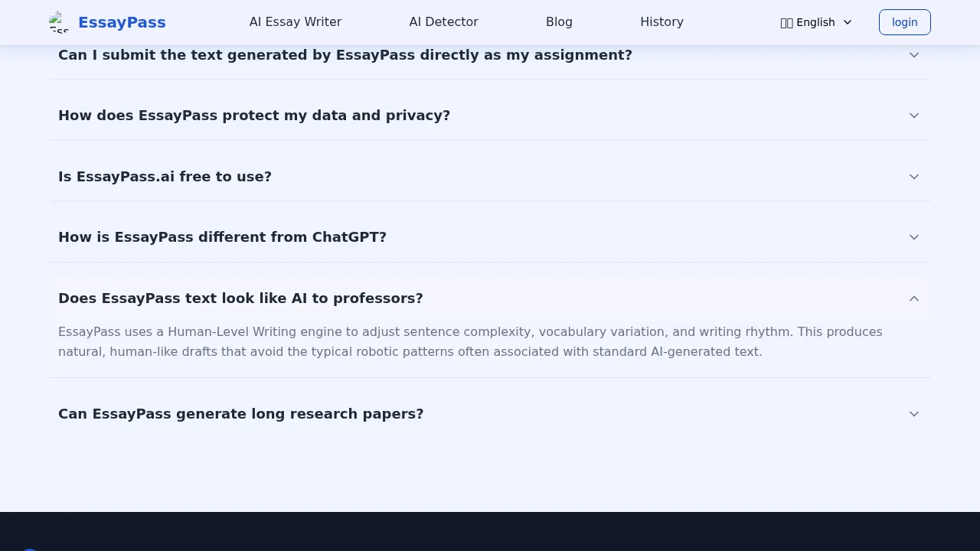This screenshot has width=980, height=551.
Task: Collapse "Does EssayPass text look like AI to professors?"
Action: [240, 298]
